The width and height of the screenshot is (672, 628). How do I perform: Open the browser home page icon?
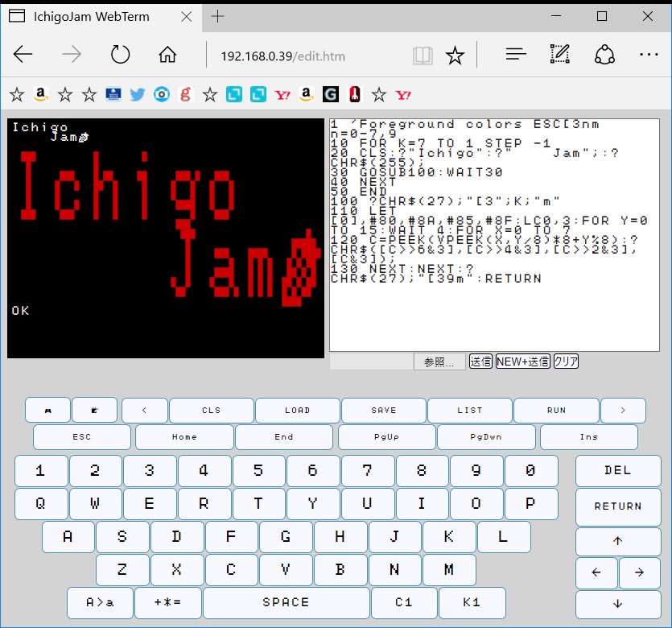167,55
